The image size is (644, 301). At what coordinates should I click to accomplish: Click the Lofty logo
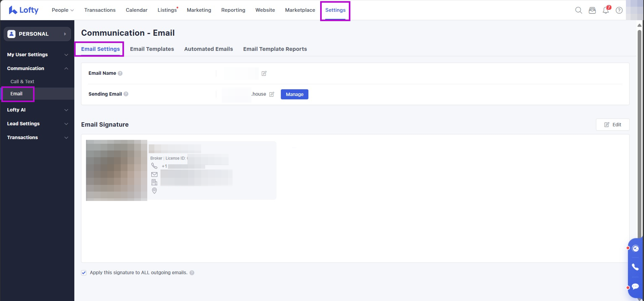coord(24,10)
